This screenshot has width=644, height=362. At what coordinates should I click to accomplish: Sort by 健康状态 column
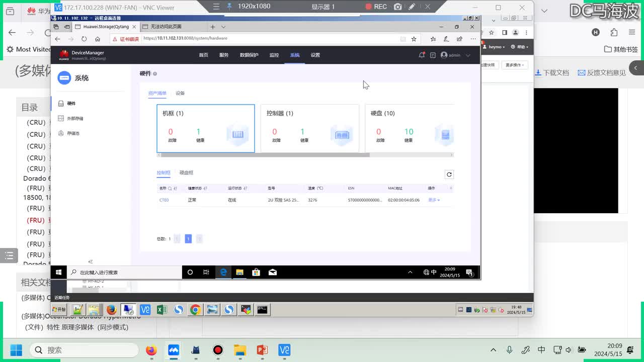[x=205, y=189]
